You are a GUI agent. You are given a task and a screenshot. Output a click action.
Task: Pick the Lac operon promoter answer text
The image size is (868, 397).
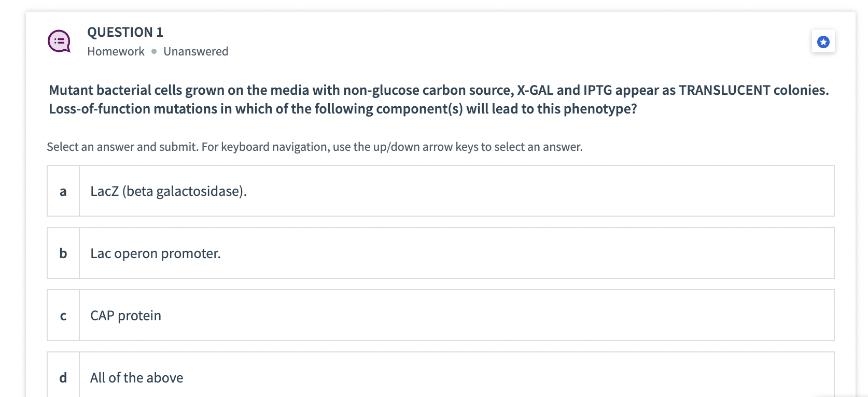155,253
